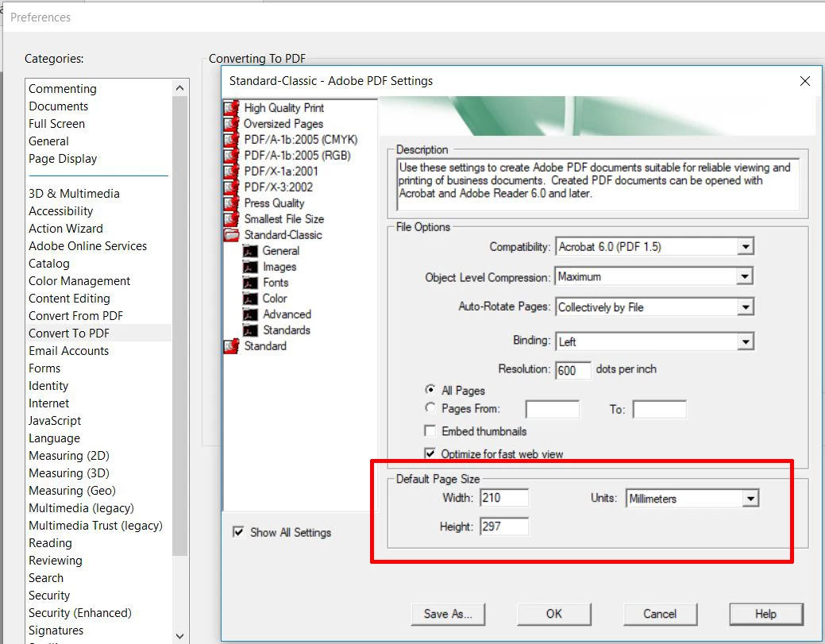The width and height of the screenshot is (825, 644).
Task: Select Convert From PDF category
Action: [x=75, y=316]
